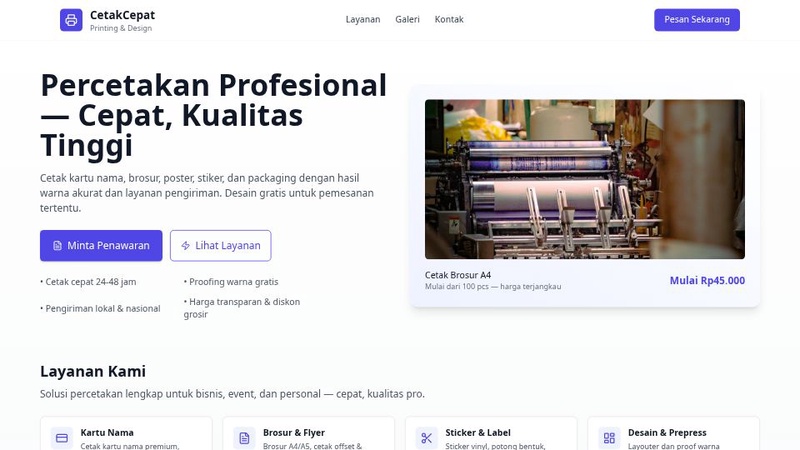Open the Kontak menu item
The image size is (800, 450).
tap(449, 19)
